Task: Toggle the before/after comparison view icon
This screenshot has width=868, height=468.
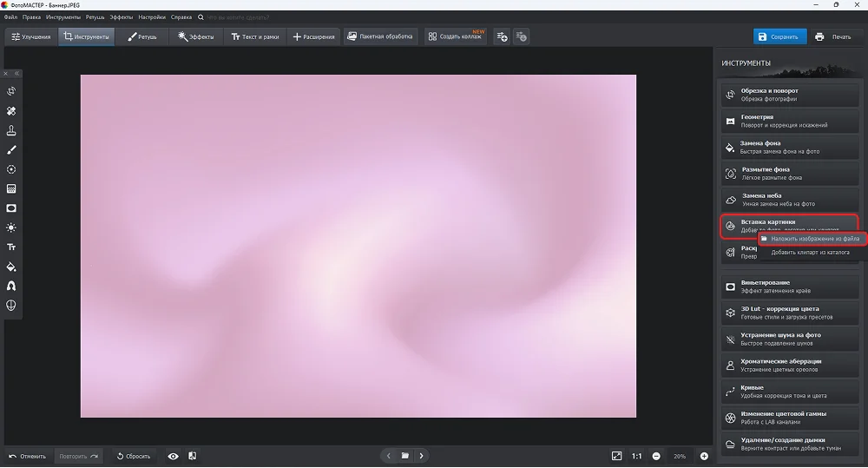Action: pos(192,456)
